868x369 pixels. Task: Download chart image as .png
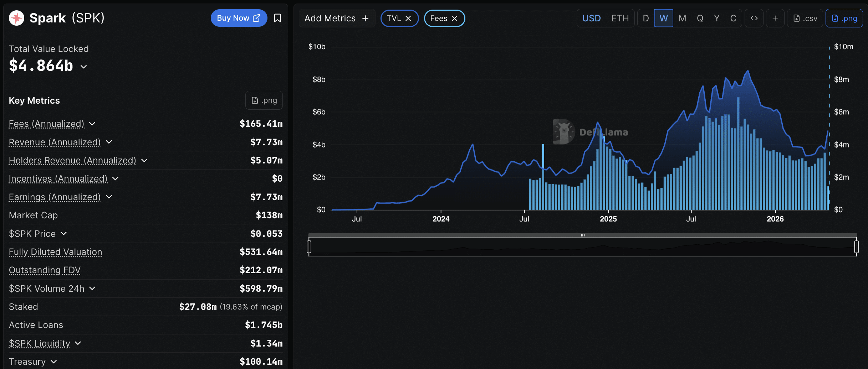click(x=844, y=19)
